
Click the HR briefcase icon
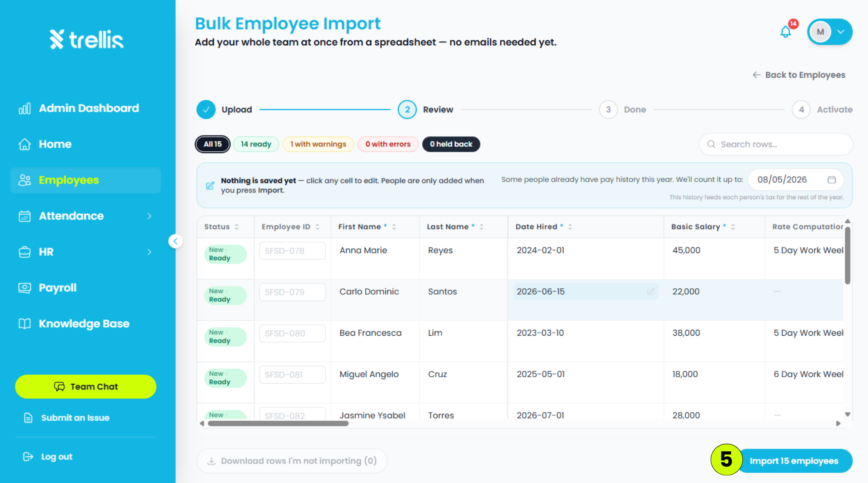click(24, 252)
